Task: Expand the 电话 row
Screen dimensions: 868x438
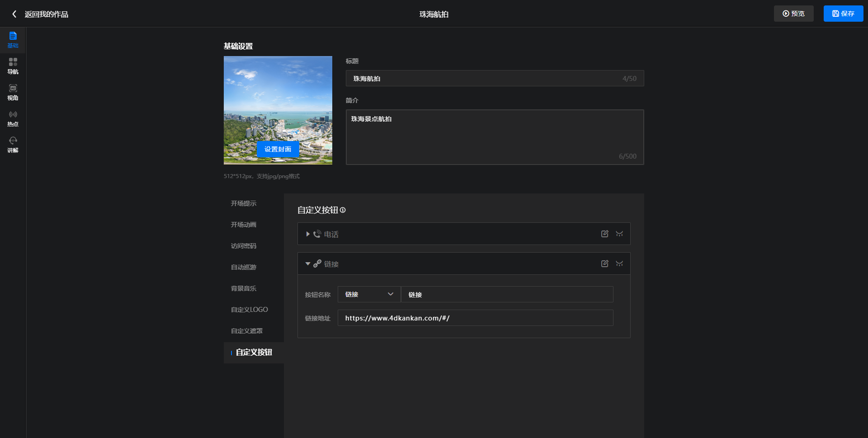Action: pos(307,234)
